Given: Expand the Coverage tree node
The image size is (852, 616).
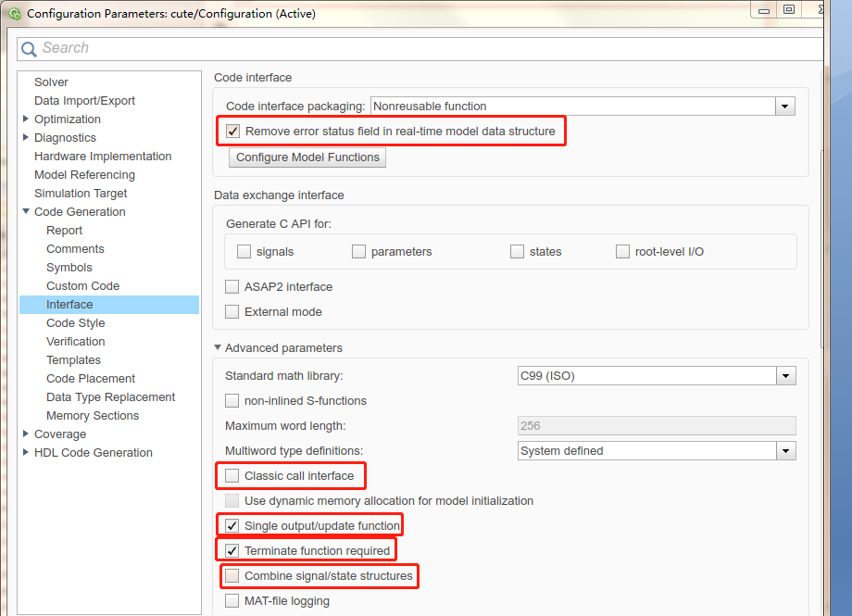Looking at the screenshot, I should tap(26, 434).
